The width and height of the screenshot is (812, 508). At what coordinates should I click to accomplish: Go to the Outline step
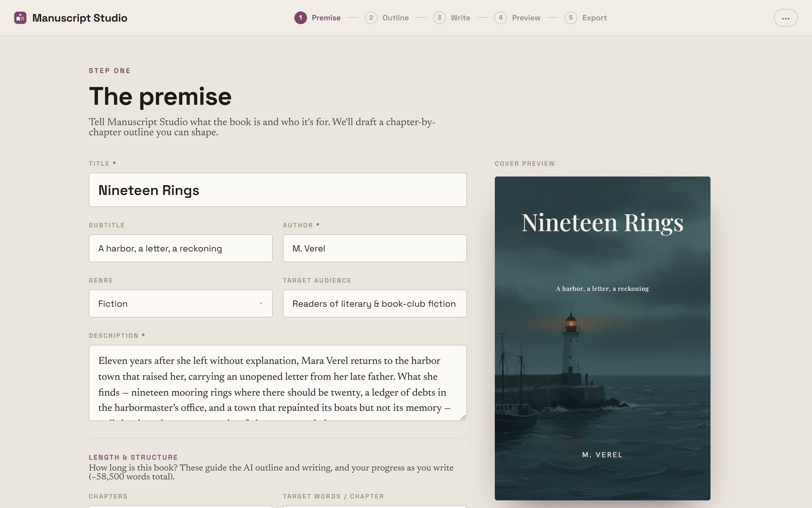[387, 18]
